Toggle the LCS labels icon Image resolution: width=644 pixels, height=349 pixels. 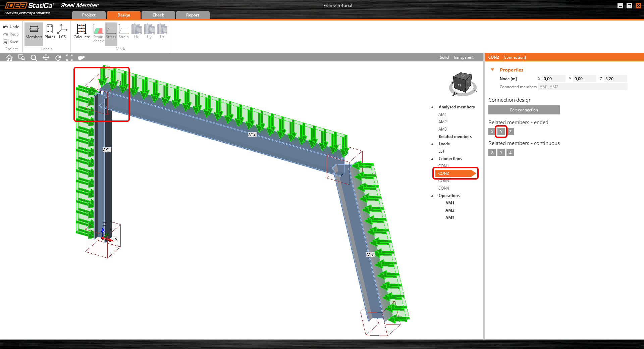(62, 32)
